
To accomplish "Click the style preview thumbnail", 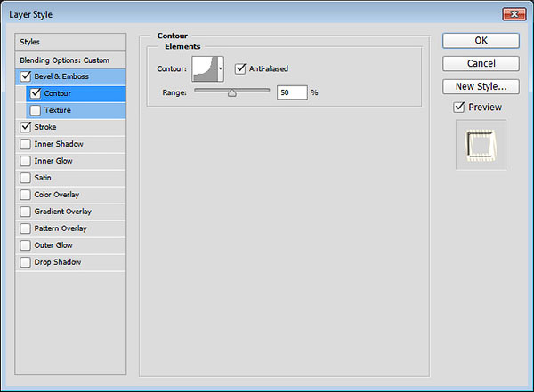I will [481, 145].
